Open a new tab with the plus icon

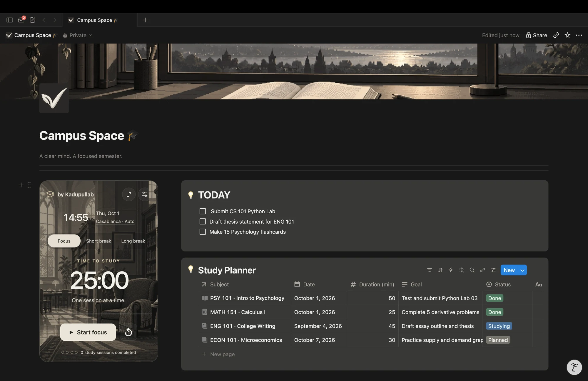(145, 20)
